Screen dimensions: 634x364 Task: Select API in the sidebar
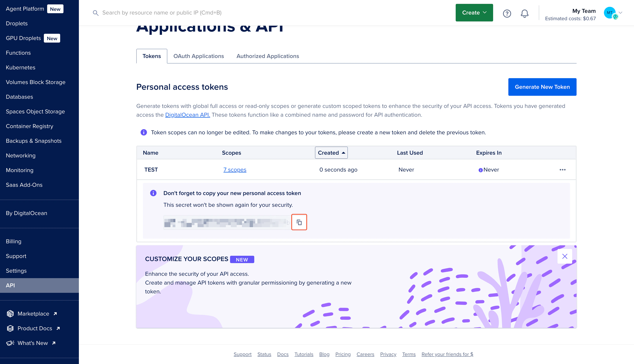(39, 285)
